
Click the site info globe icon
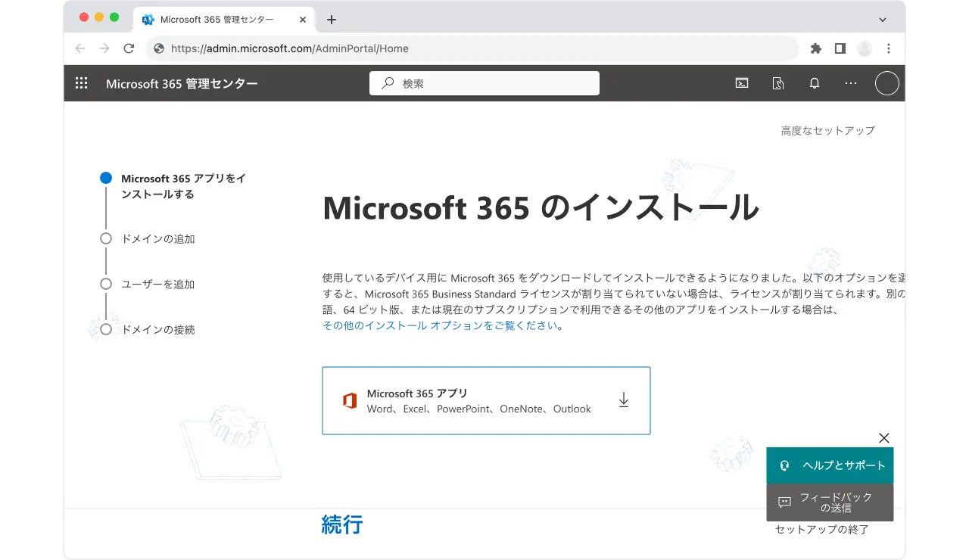click(159, 48)
